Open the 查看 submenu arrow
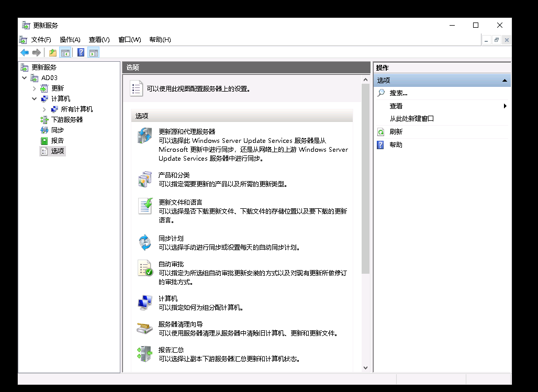The width and height of the screenshot is (538, 392). pos(505,106)
